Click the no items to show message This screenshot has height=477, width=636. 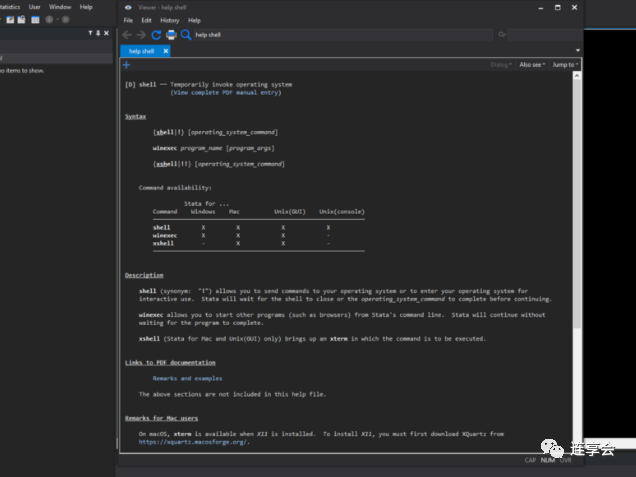click(x=22, y=71)
